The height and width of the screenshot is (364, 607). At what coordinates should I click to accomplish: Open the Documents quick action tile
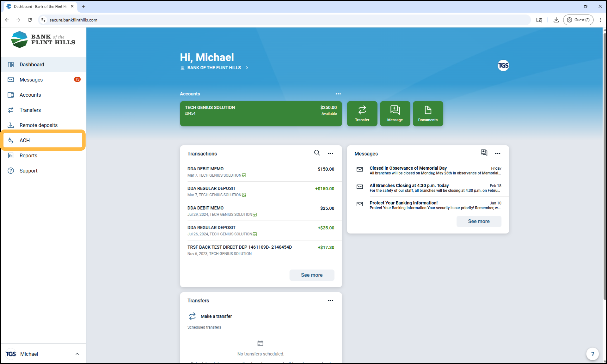[428, 114]
